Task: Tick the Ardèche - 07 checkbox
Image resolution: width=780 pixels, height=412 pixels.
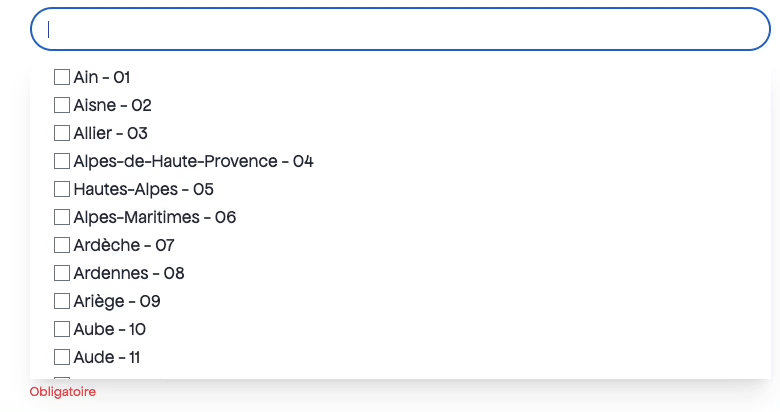Action: point(62,245)
